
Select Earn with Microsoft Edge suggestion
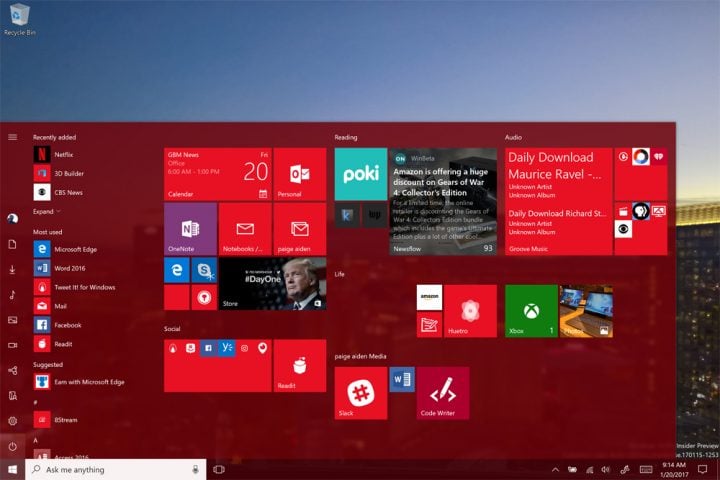[78, 382]
